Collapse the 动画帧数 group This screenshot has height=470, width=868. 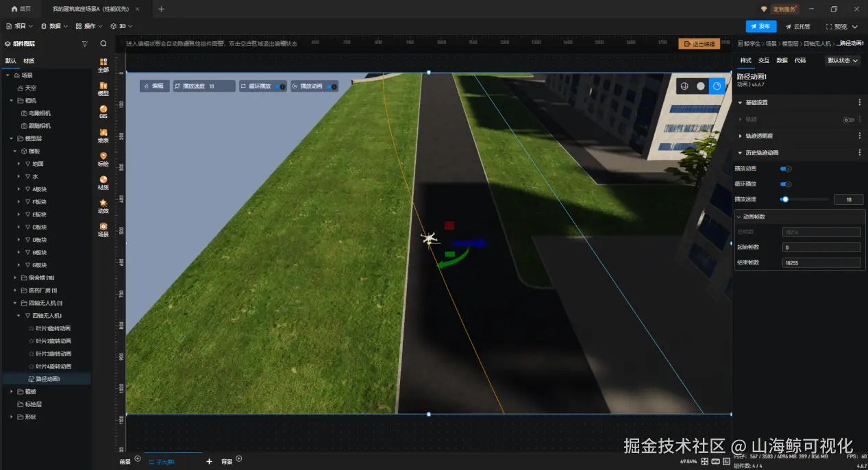tap(739, 217)
